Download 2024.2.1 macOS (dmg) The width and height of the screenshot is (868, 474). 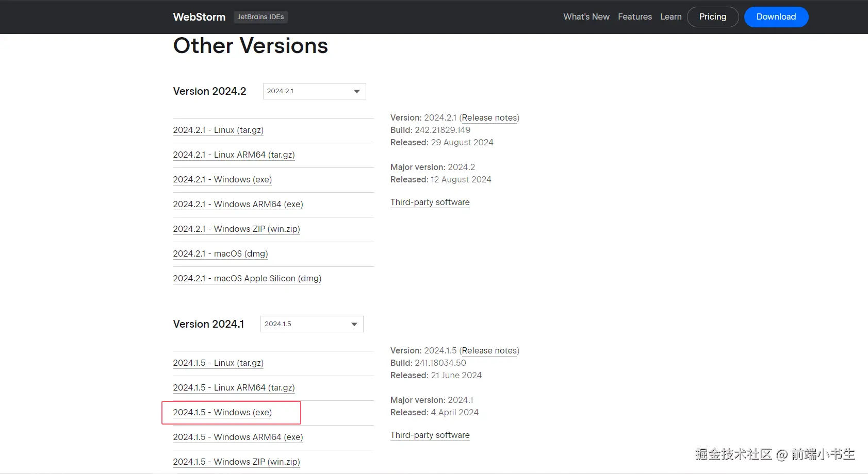220,254
